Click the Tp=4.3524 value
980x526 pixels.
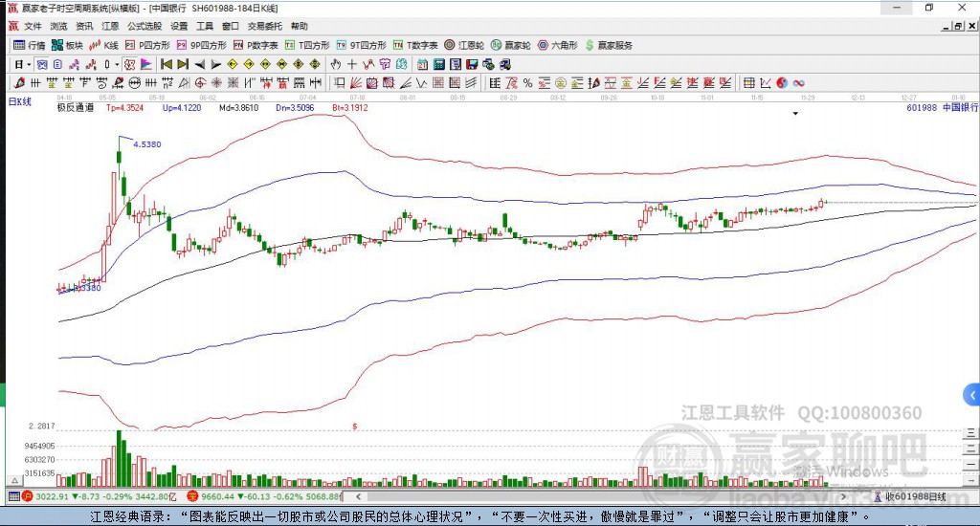pos(124,107)
